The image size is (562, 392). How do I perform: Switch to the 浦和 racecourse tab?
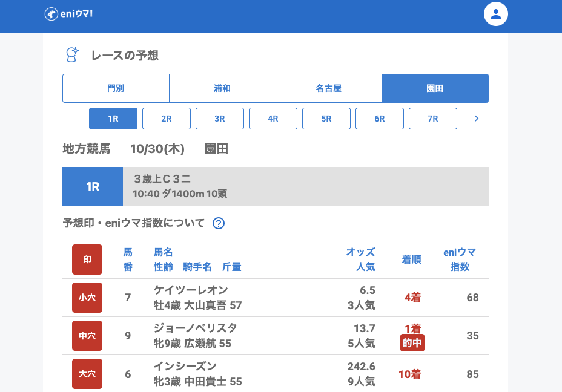pos(222,88)
